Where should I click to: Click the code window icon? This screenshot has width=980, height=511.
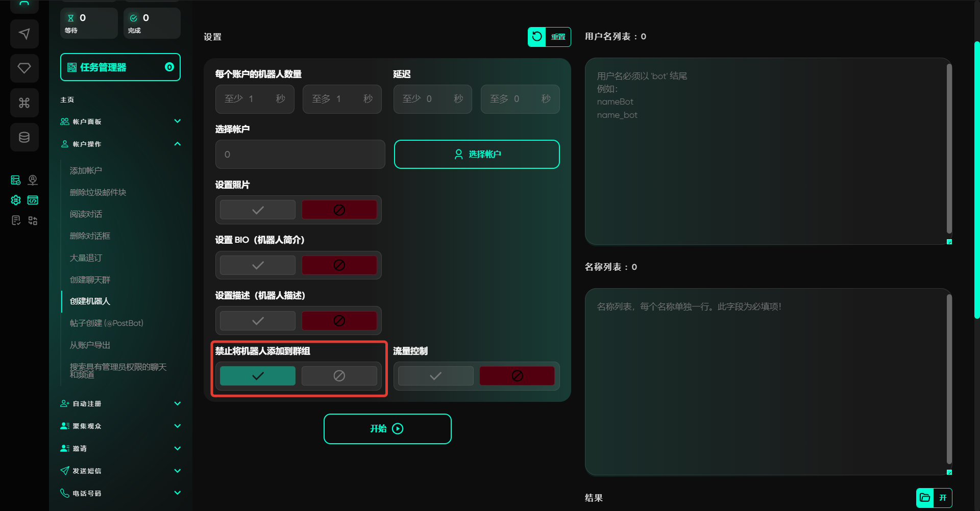coord(33,200)
